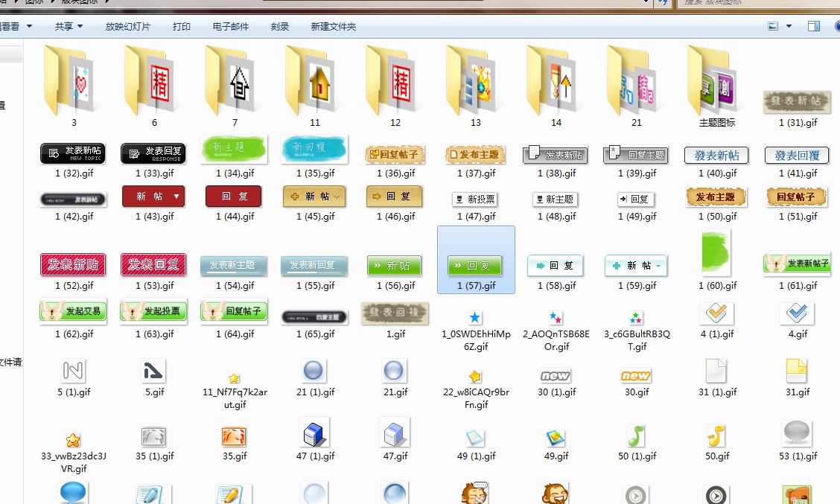Select the 5.gif dark N icon
The height and width of the screenshot is (504, 840).
[x=153, y=370]
